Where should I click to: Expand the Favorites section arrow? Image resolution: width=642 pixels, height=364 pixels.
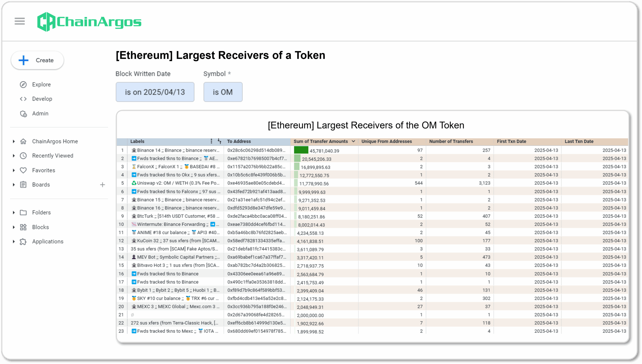tap(14, 170)
